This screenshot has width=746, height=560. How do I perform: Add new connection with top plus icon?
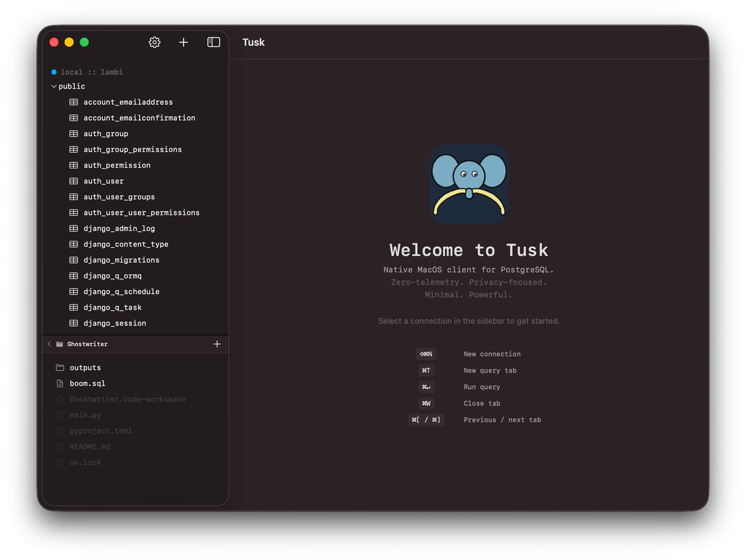coord(183,42)
